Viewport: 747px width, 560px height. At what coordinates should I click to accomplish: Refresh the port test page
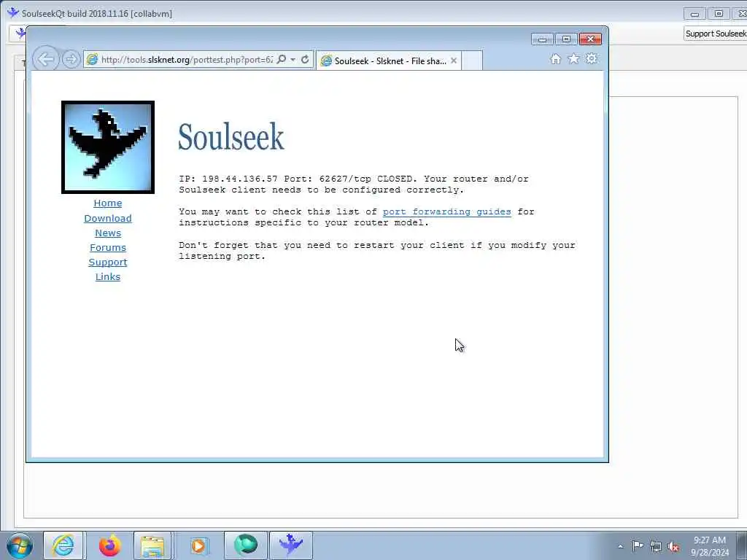coord(305,60)
